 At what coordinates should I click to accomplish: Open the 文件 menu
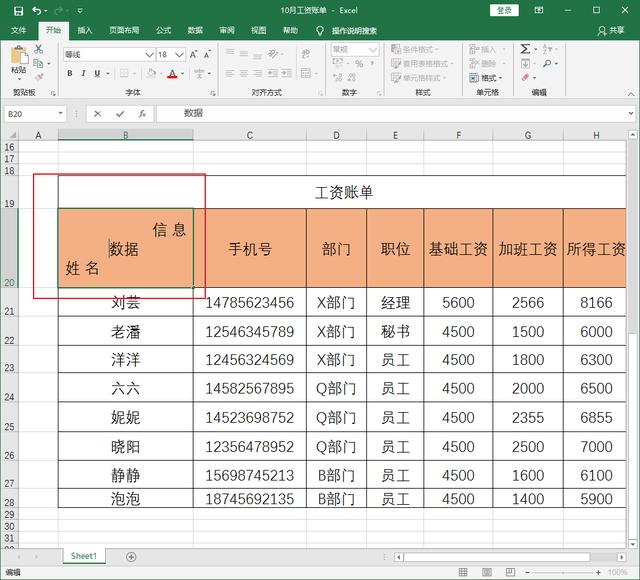pyautogui.click(x=18, y=30)
